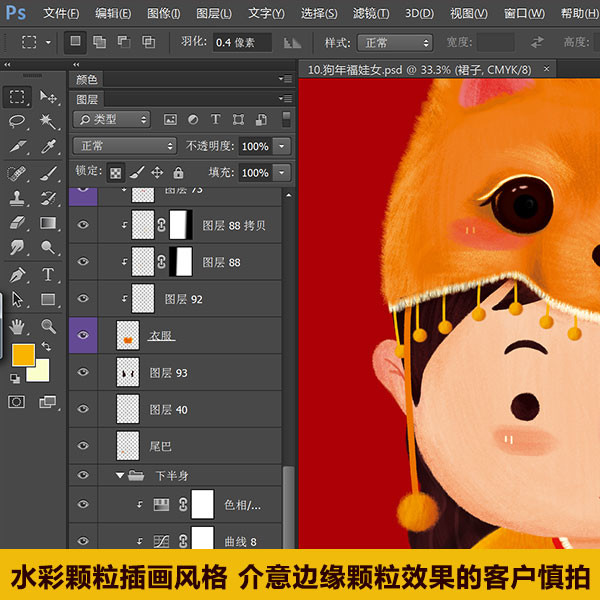Image resolution: width=600 pixels, height=600 pixels.
Task: Open the 图像(I) menu
Action: click(x=164, y=13)
